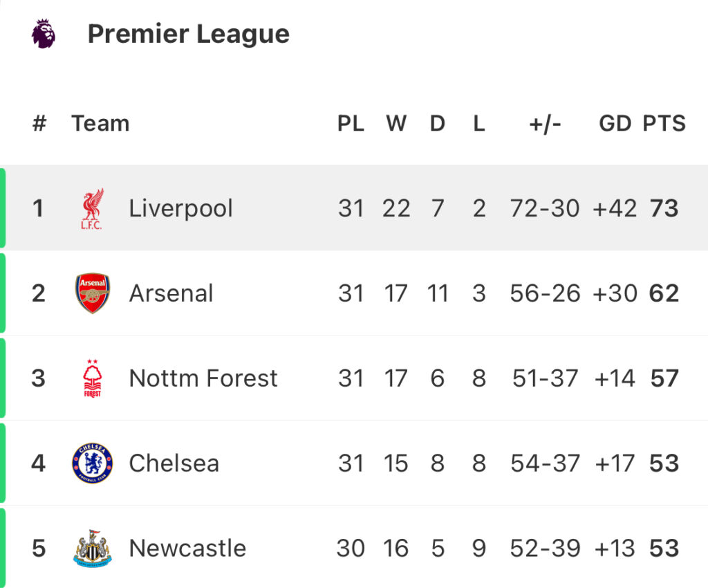708x588 pixels.
Task: Click the Team column header
Action: [x=100, y=123]
